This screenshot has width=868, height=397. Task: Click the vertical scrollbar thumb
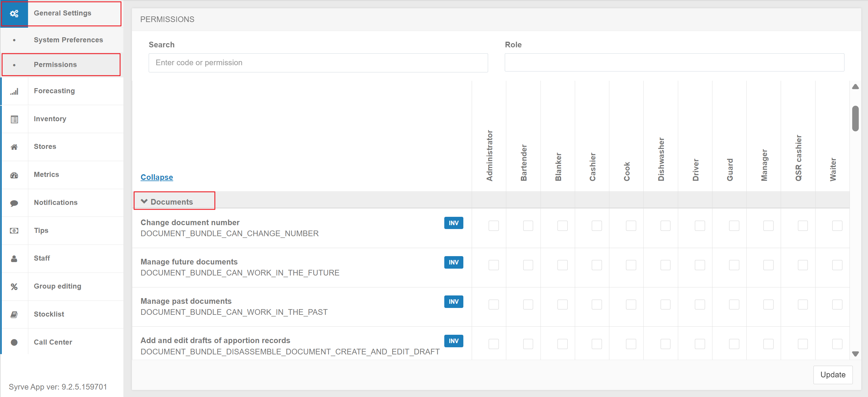[x=855, y=119]
